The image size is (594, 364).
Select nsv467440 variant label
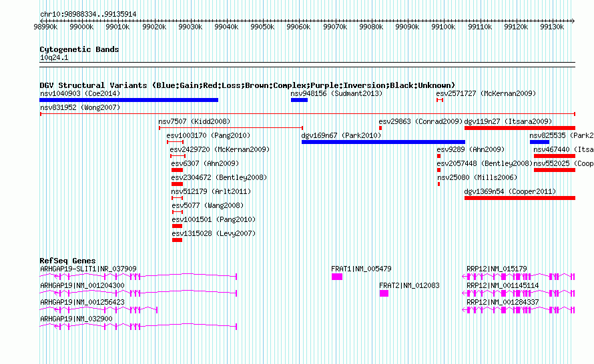click(563, 149)
